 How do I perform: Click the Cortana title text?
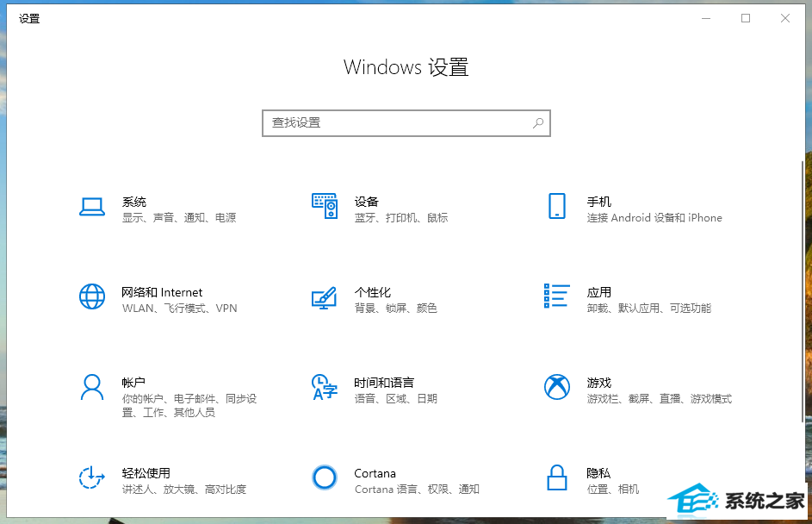pyautogui.click(x=375, y=473)
